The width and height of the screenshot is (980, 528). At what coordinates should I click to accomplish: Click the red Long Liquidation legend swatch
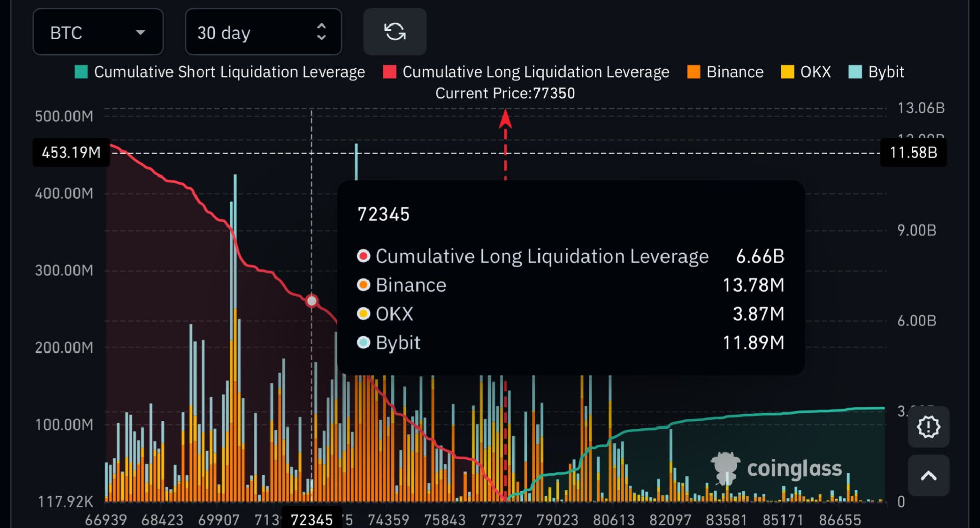(390, 72)
